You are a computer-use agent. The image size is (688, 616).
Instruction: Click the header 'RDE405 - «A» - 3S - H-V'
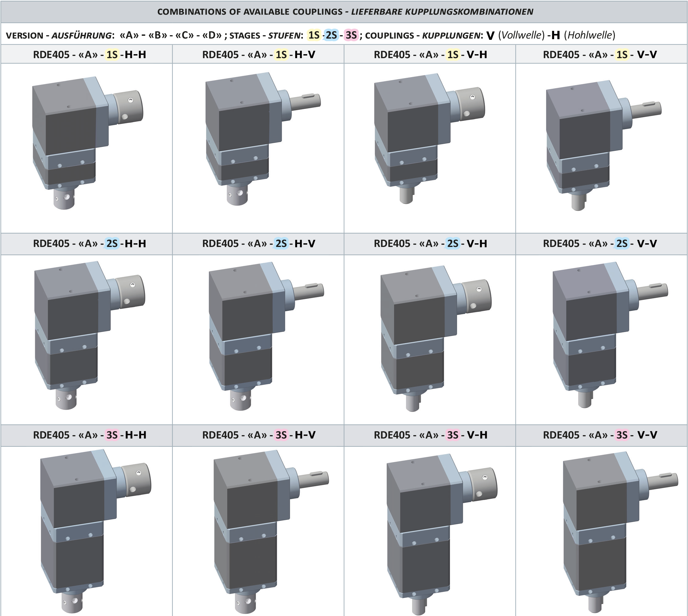259,435
